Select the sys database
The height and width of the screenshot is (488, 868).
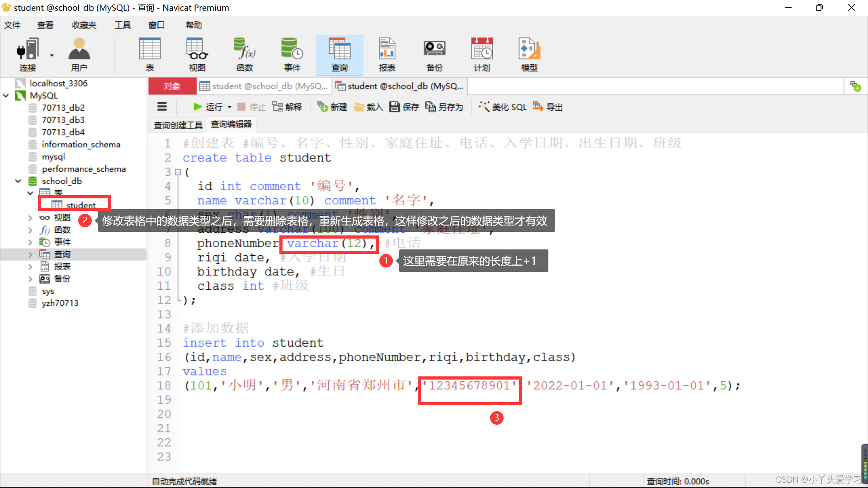coord(48,291)
